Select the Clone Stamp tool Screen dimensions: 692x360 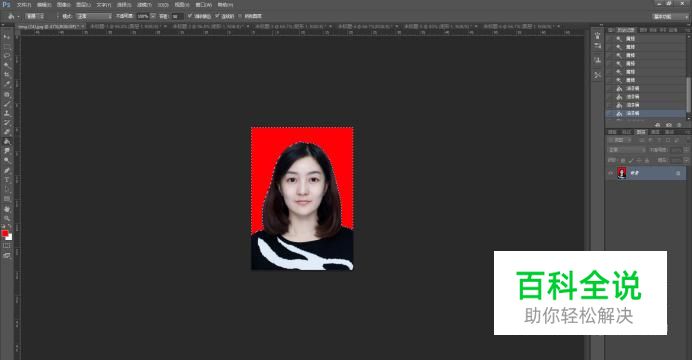click(x=7, y=113)
